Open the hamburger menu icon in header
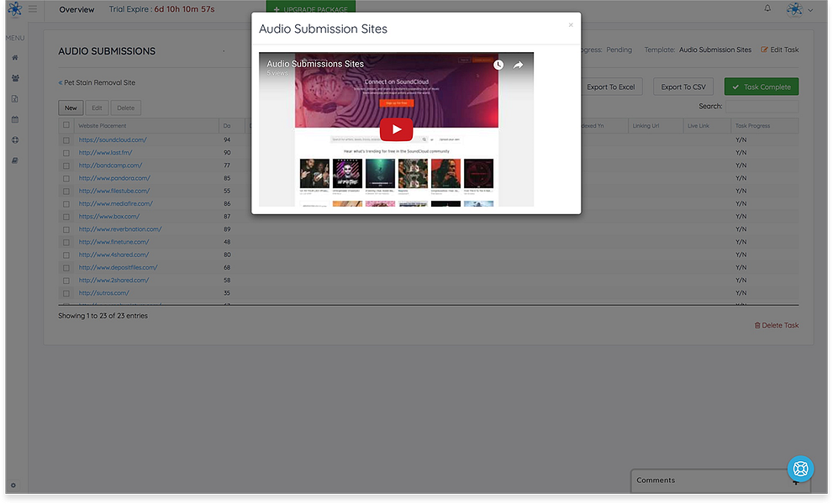The height and width of the screenshot is (504, 833). click(33, 9)
